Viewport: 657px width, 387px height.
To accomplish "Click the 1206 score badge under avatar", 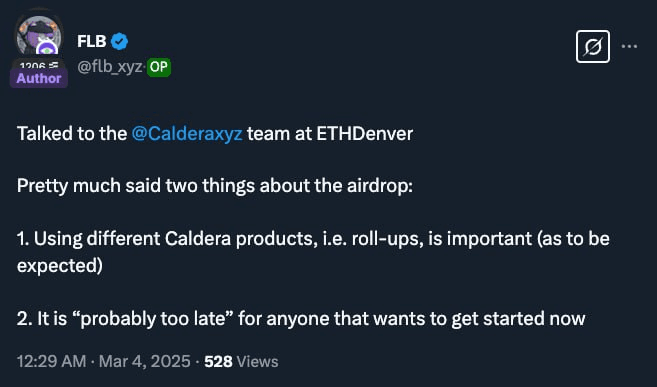I will [x=39, y=65].
